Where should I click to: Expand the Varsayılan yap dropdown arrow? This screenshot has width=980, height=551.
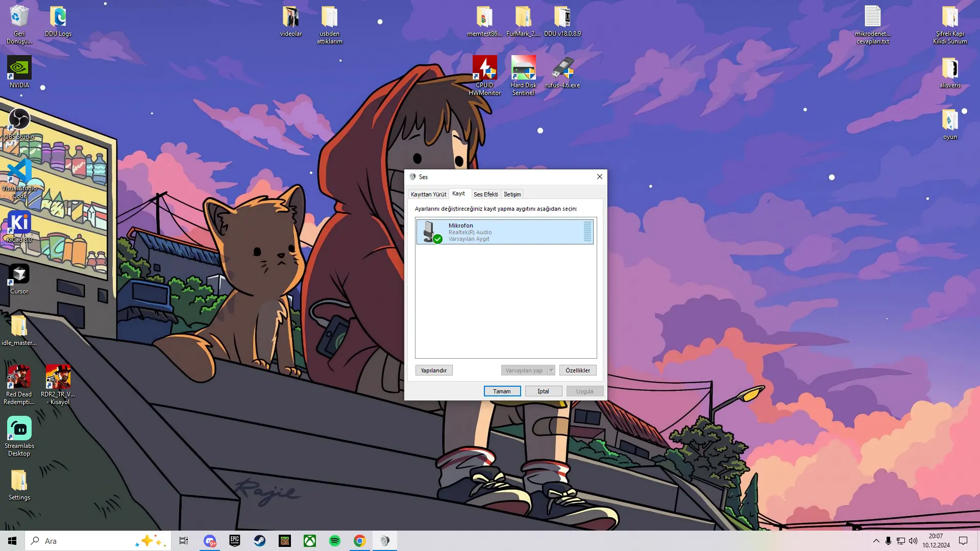(551, 370)
